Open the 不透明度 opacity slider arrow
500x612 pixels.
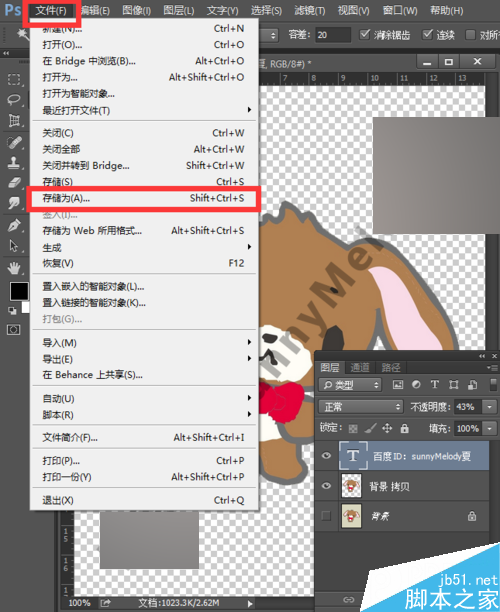489,407
